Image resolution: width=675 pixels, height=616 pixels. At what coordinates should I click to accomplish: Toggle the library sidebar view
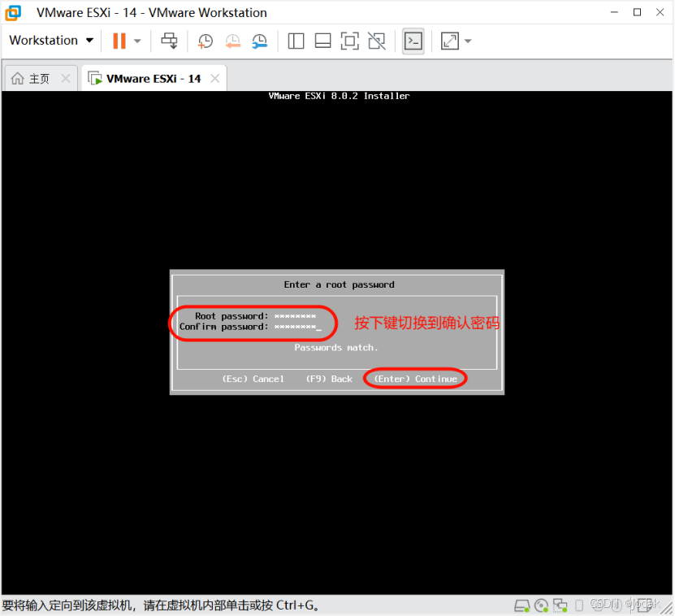[296, 41]
